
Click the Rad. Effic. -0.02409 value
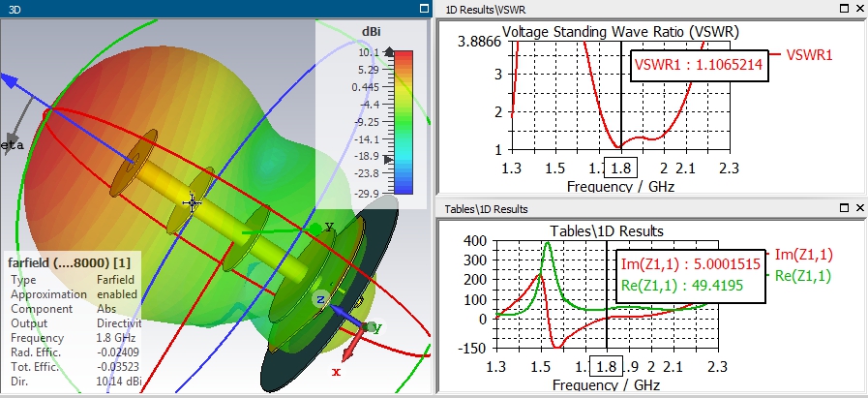click(x=117, y=352)
